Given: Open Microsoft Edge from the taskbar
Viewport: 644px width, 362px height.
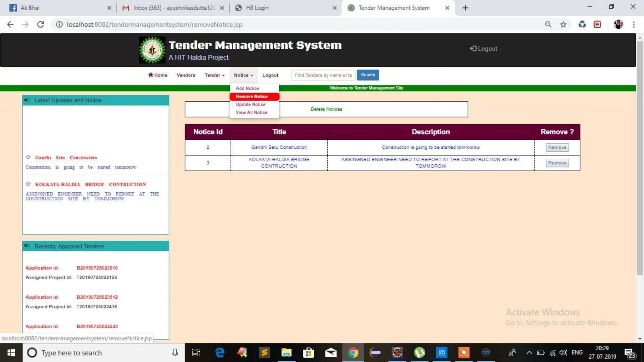Looking at the screenshot, I should [x=219, y=353].
